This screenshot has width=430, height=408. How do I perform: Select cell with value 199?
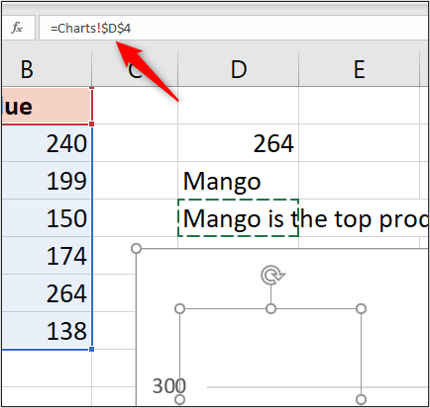point(46,181)
